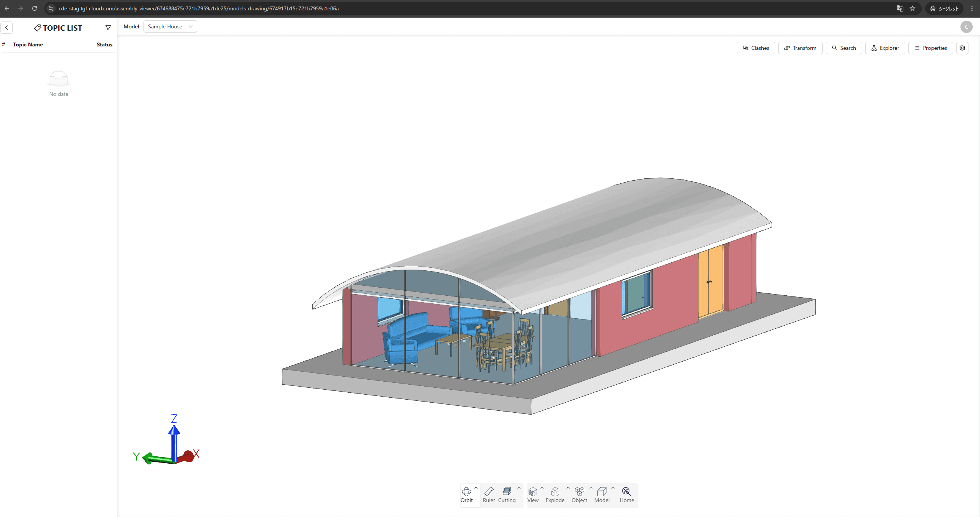Image resolution: width=980 pixels, height=517 pixels.
Task: Go back in browser
Action: point(7,8)
